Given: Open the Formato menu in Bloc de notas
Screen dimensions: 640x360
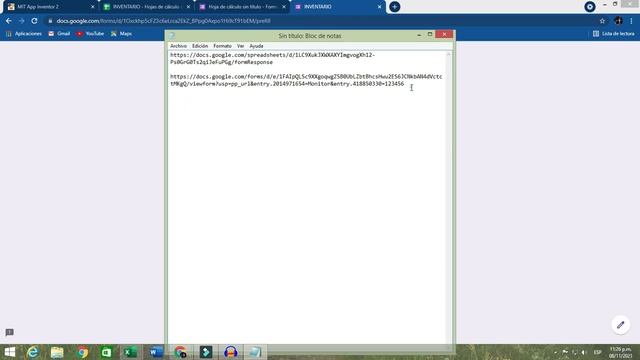Looking at the screenshot, I should coord(222,46).
